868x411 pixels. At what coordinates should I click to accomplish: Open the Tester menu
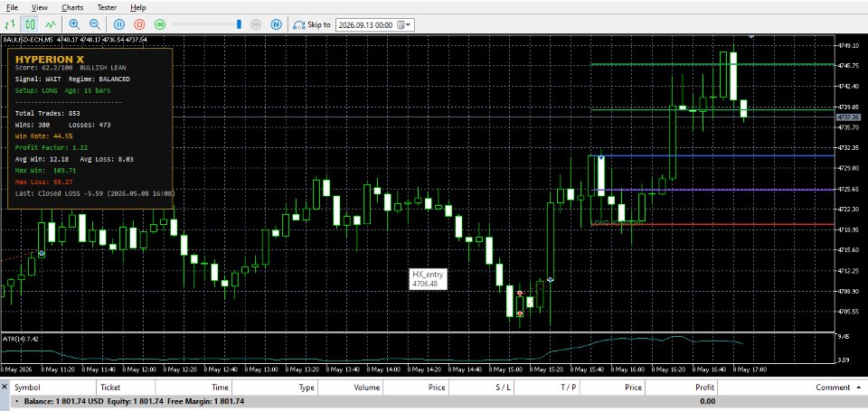[x=107, y=8]
